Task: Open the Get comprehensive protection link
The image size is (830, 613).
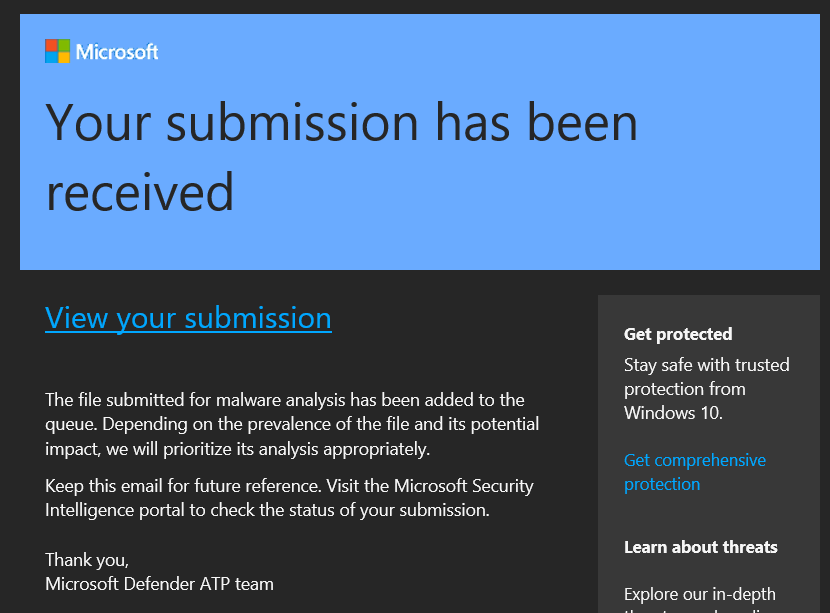Action: tap(694, 472)
